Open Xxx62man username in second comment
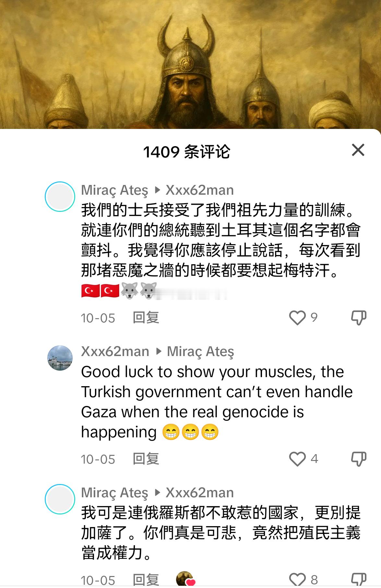This screenshot has height=588, width=381. point(115,352)
